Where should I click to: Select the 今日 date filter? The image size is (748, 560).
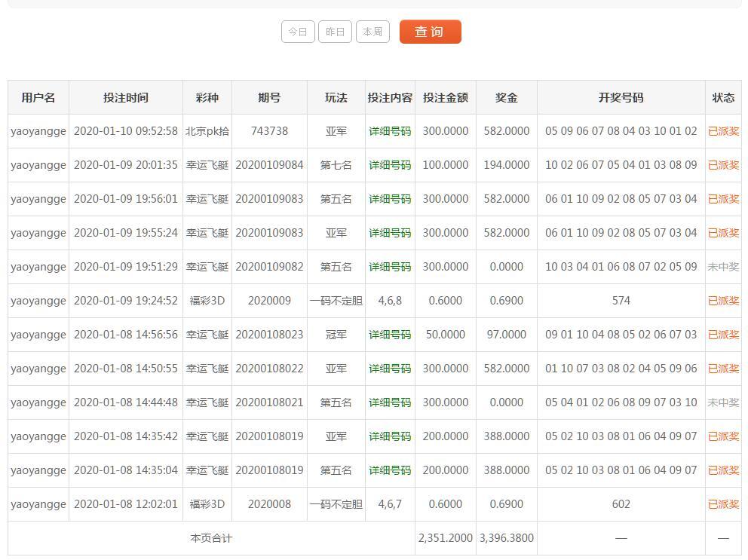tap(298, 32)
